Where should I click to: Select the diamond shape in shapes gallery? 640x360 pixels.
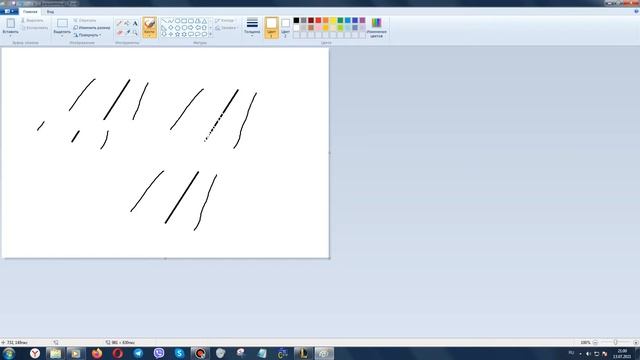click(x=171, y=28)
